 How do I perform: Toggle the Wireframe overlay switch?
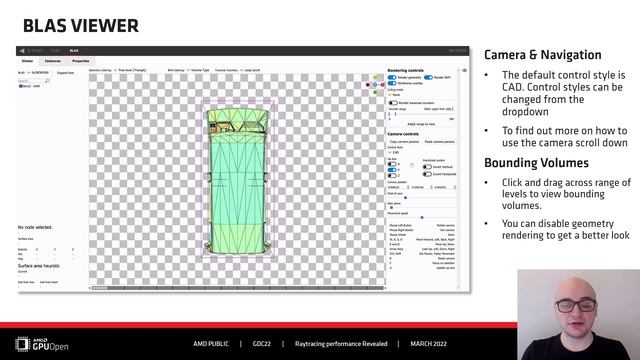tap(392, 83)
